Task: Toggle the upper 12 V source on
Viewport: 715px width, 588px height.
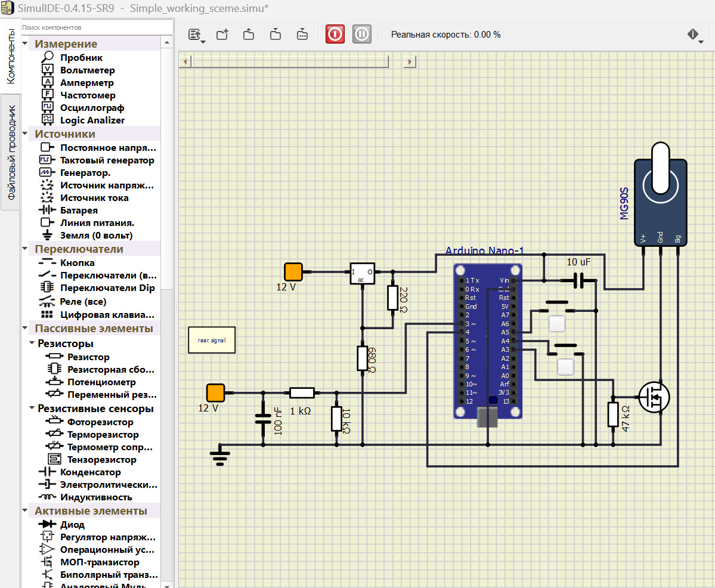Action: (x=293, y=272)
